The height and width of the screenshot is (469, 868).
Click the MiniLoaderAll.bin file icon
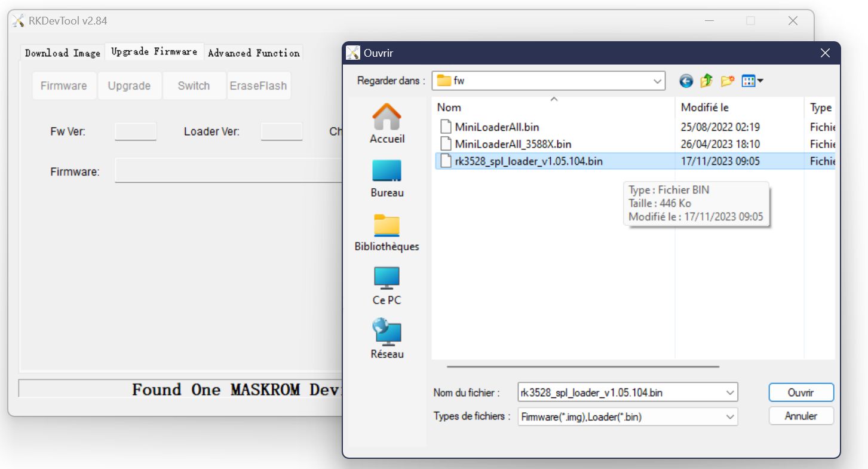pyautogui.click(x=445, y=127)
